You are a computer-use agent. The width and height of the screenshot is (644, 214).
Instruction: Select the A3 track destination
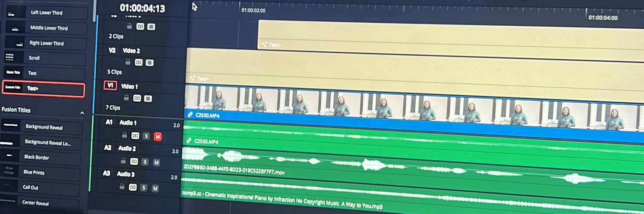click(106, 173)
